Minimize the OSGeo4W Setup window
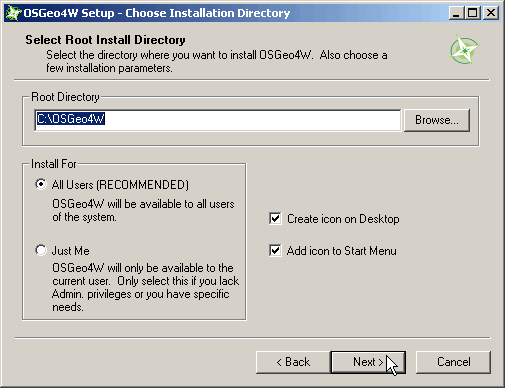Viewport: 505px width, 388px height. 456,13
